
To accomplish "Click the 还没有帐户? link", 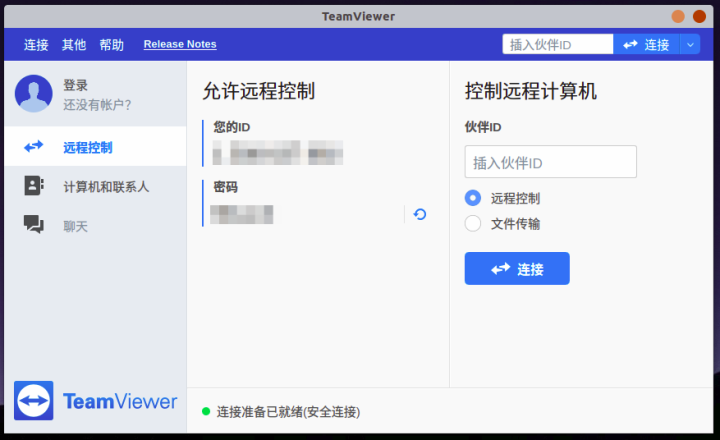I will (97, 105).
